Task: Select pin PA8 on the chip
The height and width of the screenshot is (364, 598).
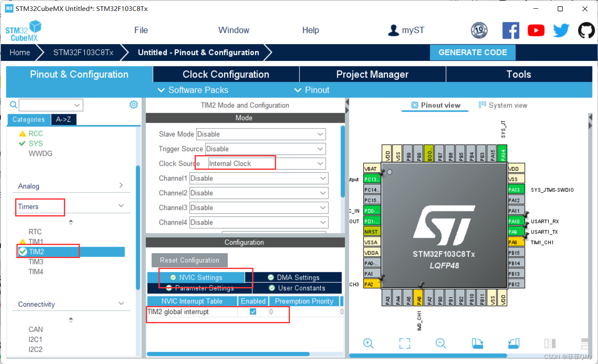Action: (516, 242)
